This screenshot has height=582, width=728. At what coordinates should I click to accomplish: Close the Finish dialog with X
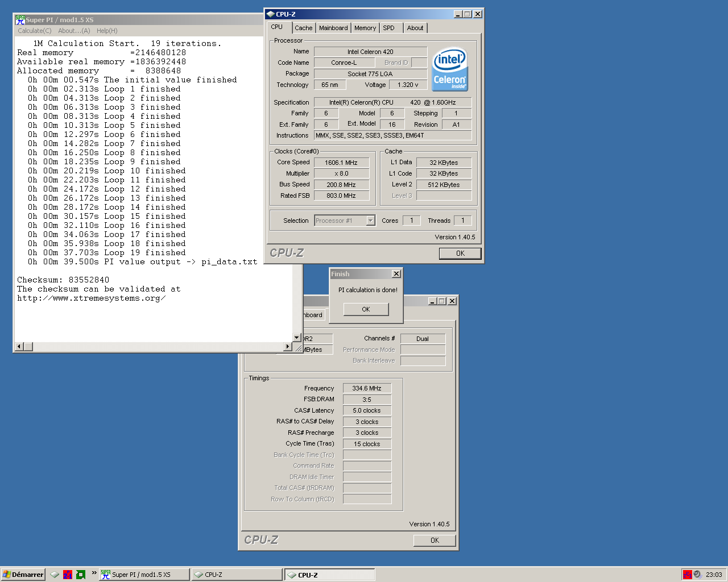pos(396,274)
